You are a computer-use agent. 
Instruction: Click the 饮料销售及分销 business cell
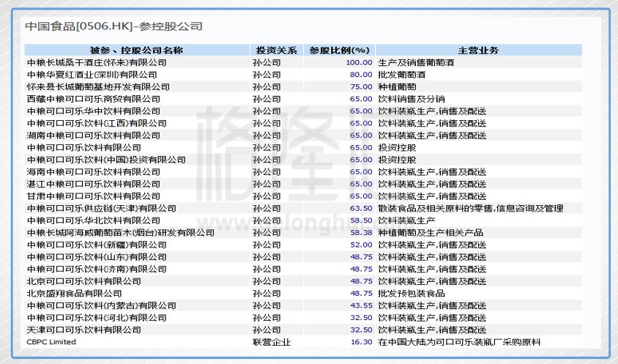[412, 99]
